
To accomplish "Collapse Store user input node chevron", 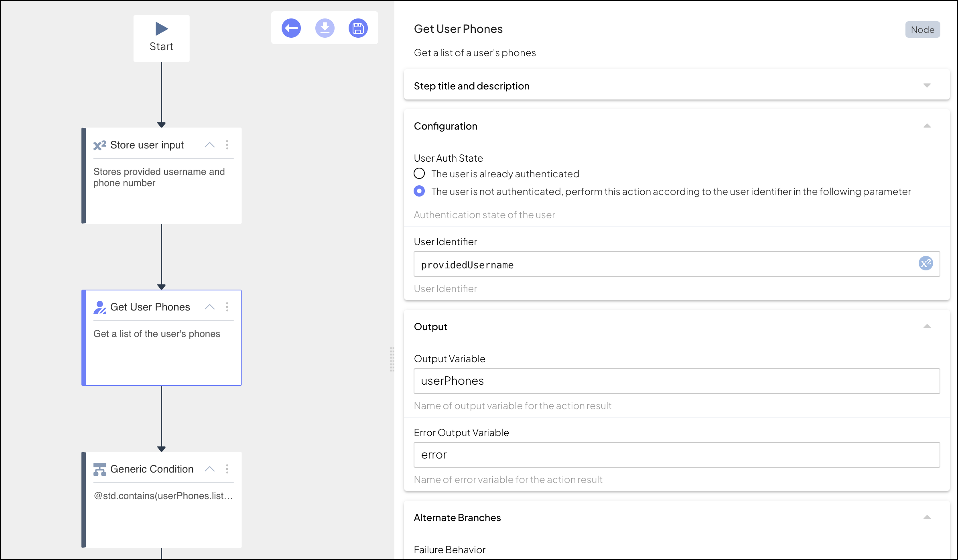I will 209,145.
